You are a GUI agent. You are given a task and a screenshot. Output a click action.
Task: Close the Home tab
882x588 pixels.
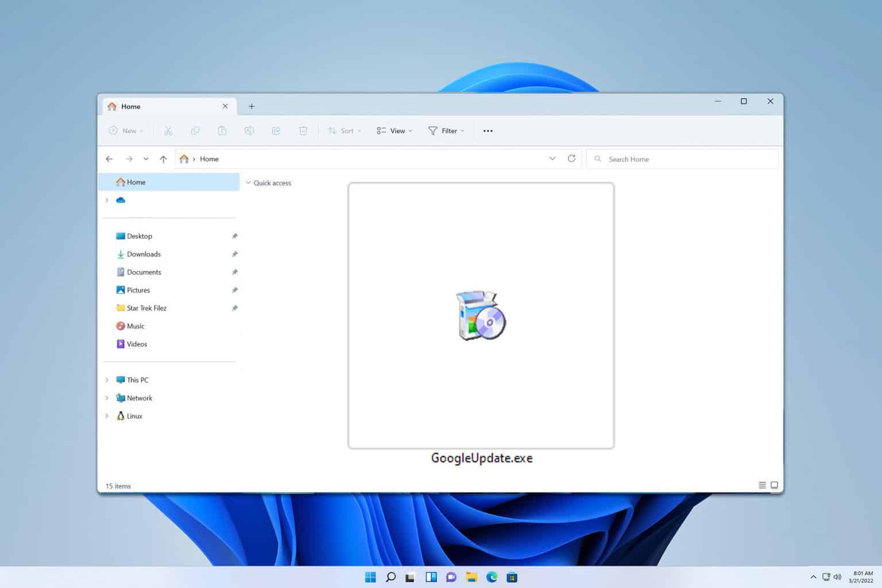pos(225,106)
